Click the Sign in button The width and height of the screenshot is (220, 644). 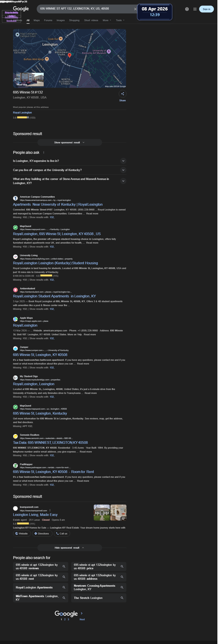coord(206,9)
